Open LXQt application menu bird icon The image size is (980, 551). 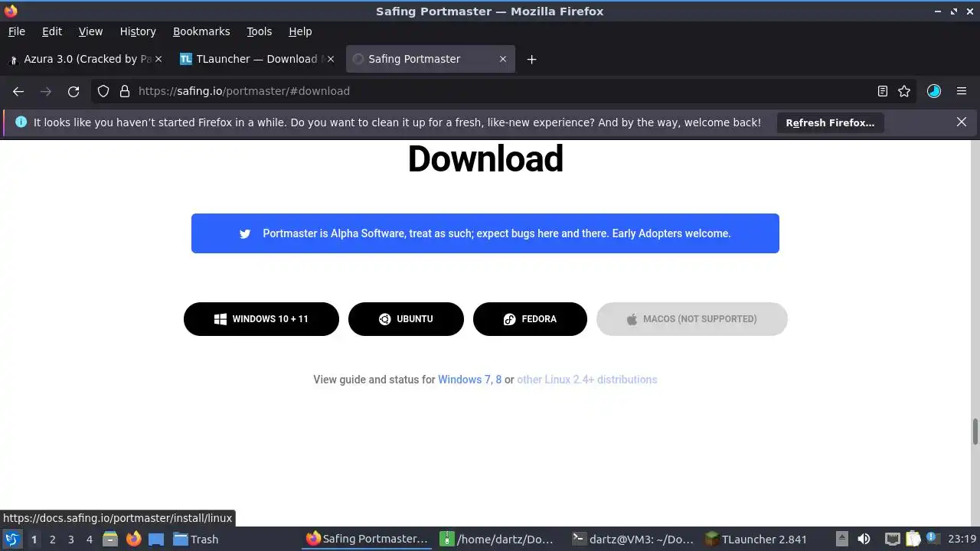click(11, 539)
